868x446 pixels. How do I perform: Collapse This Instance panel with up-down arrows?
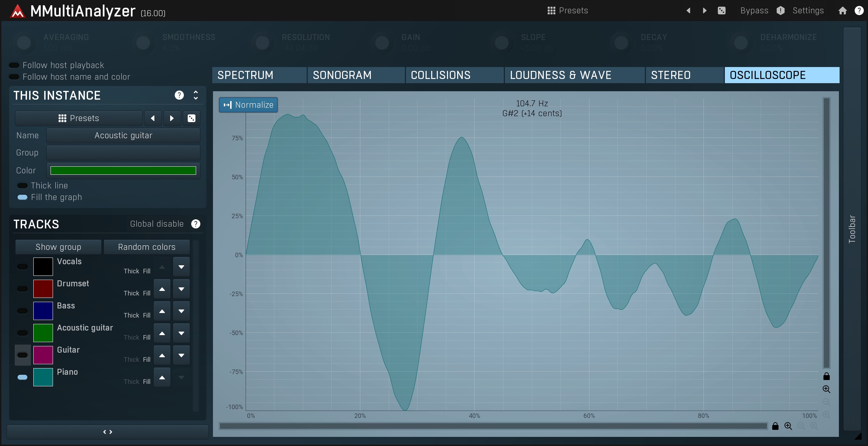tap(196, 95)
